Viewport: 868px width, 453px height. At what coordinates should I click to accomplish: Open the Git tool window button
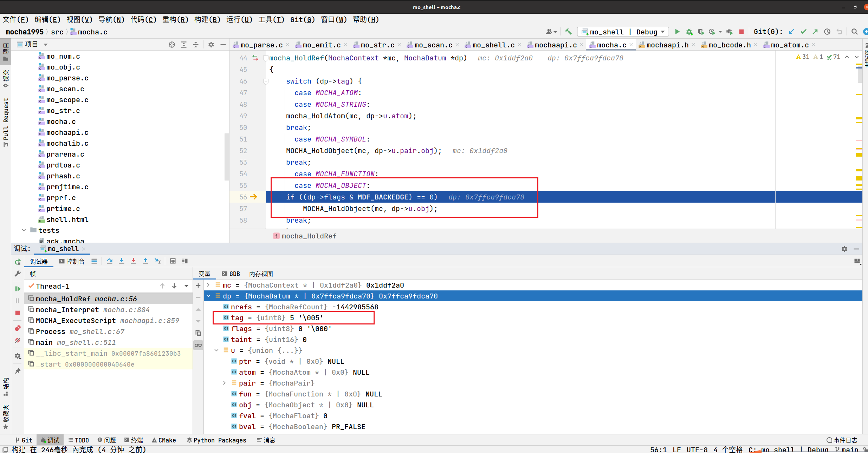pos(24,440)
